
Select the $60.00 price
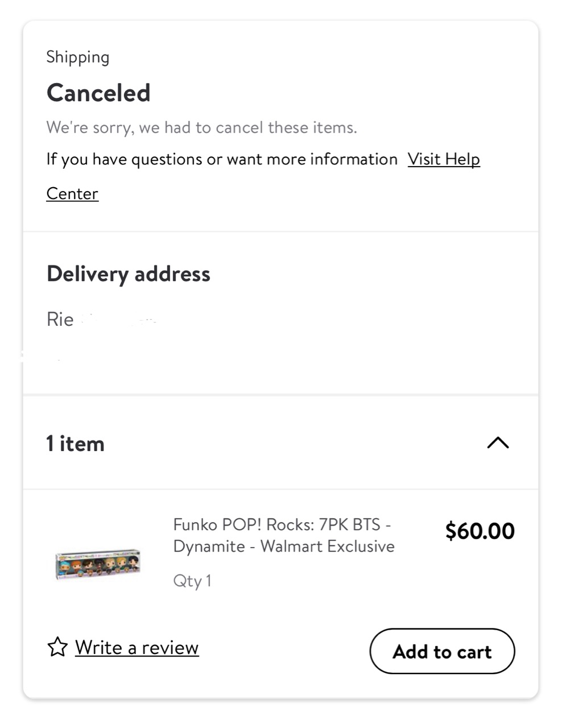click(x=480, y=531)
